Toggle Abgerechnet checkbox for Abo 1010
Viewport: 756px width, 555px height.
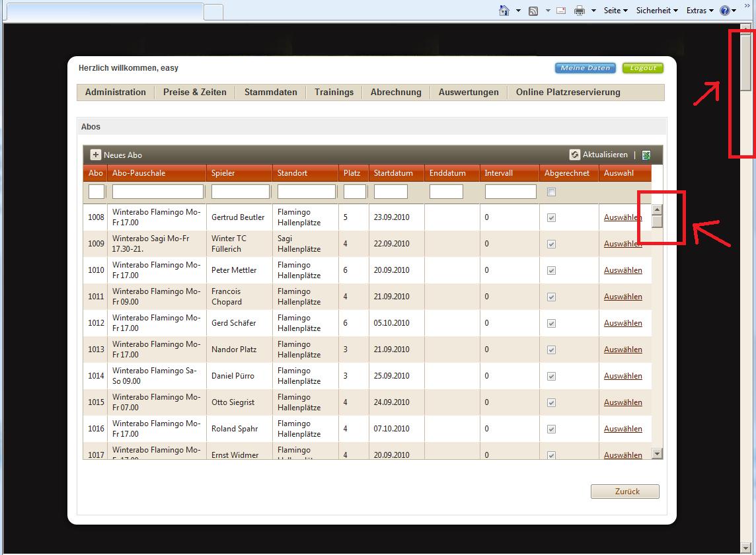tap(551, 270)
